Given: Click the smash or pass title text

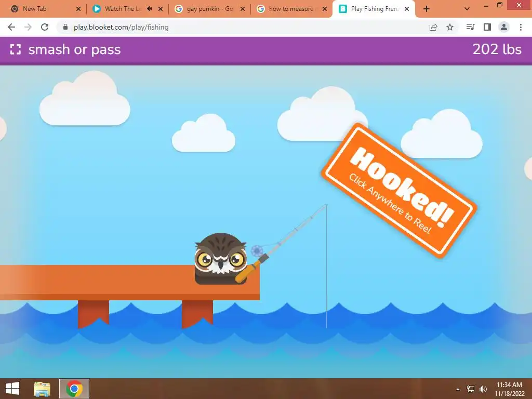Looking at the screenshot, I should (x=74, y=49).
